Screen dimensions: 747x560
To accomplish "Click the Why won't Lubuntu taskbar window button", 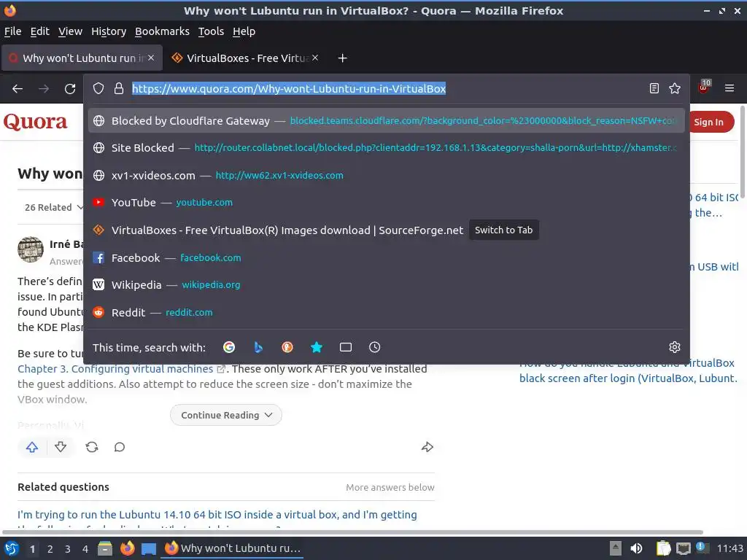I will coord(232,548).
